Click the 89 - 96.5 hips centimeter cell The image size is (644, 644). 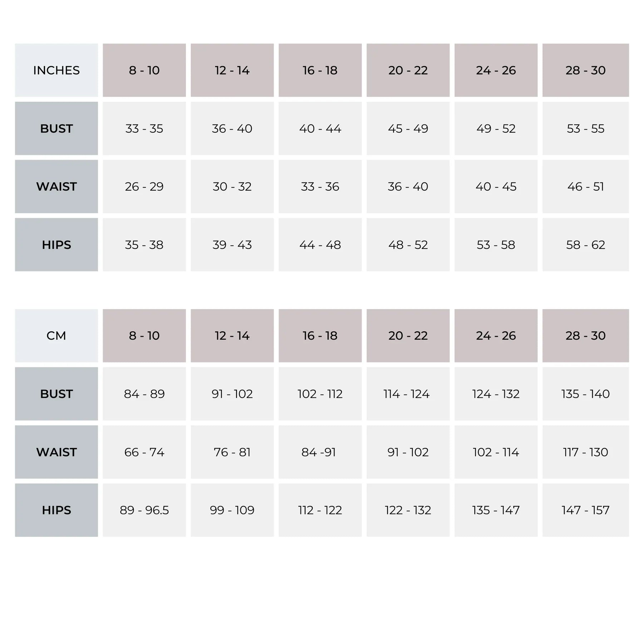tap(144, 510)
